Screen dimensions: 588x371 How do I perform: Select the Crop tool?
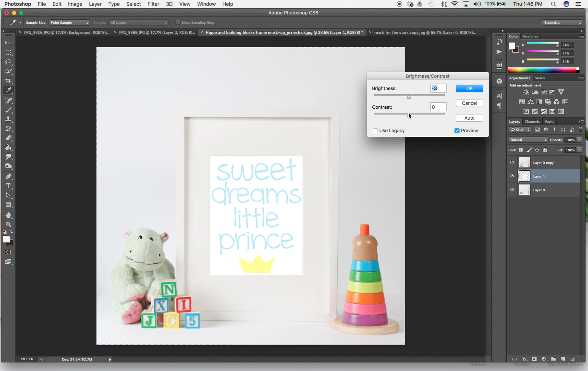(8, 81)
